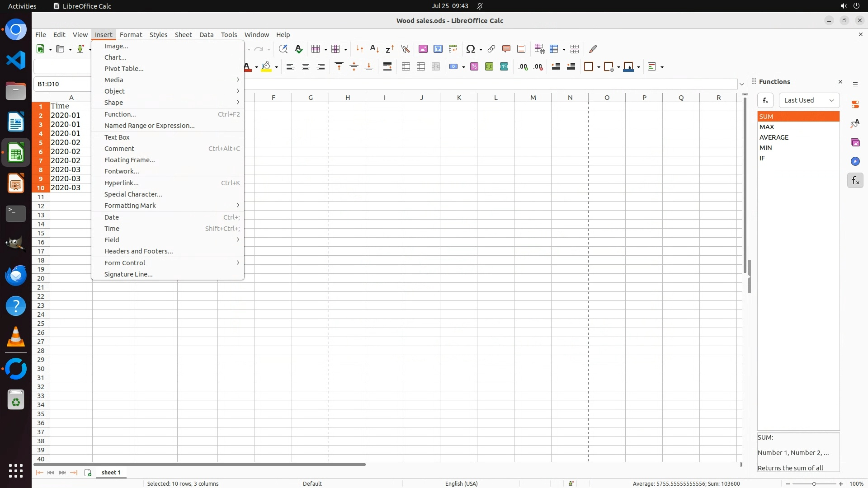Viewport: 868px width, 488px height.
Task: Select AVERAGE in the functions list
Action: pos(774,137)
